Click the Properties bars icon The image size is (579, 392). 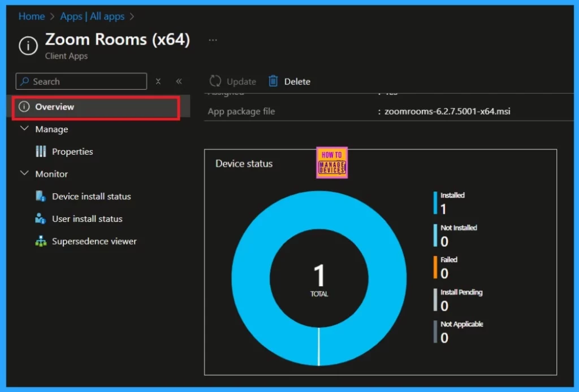point(41,151)
